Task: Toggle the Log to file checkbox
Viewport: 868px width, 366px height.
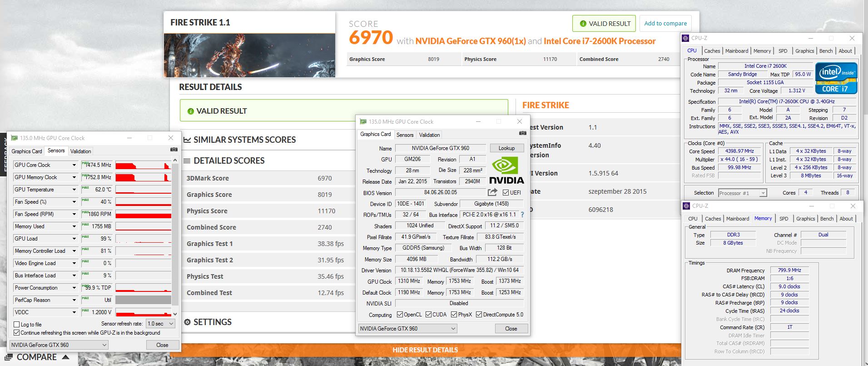Action: coord(17,325)
